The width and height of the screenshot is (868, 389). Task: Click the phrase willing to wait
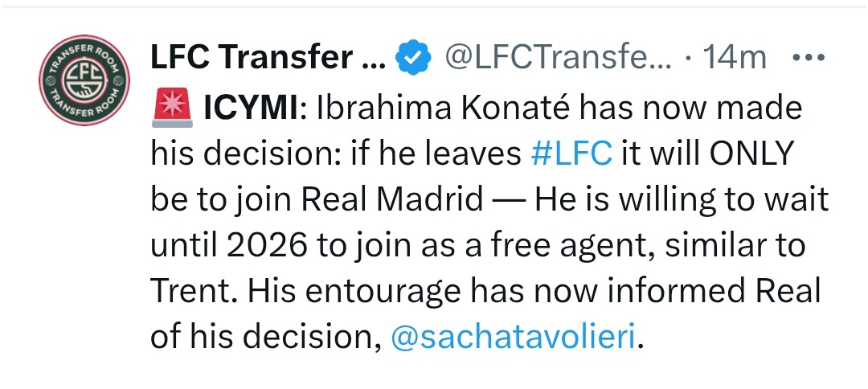click(723, 202)
